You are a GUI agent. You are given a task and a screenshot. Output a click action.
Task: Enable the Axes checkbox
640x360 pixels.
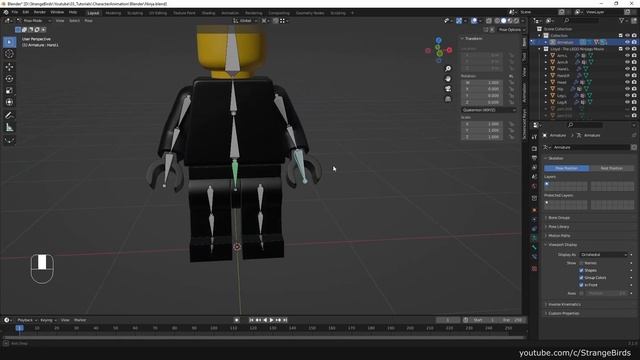coord(581,293)
